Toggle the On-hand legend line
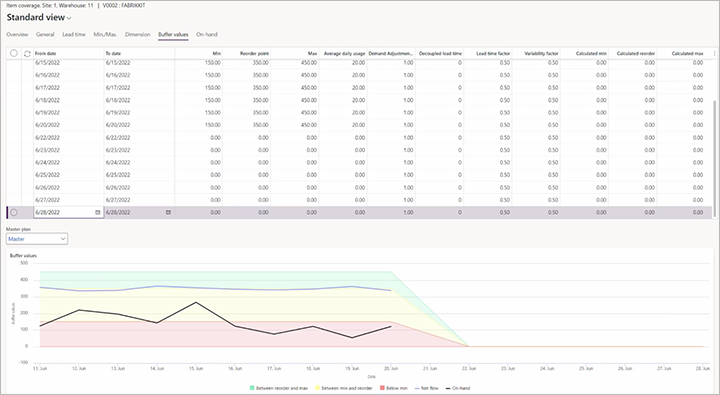 pos(448,388)
